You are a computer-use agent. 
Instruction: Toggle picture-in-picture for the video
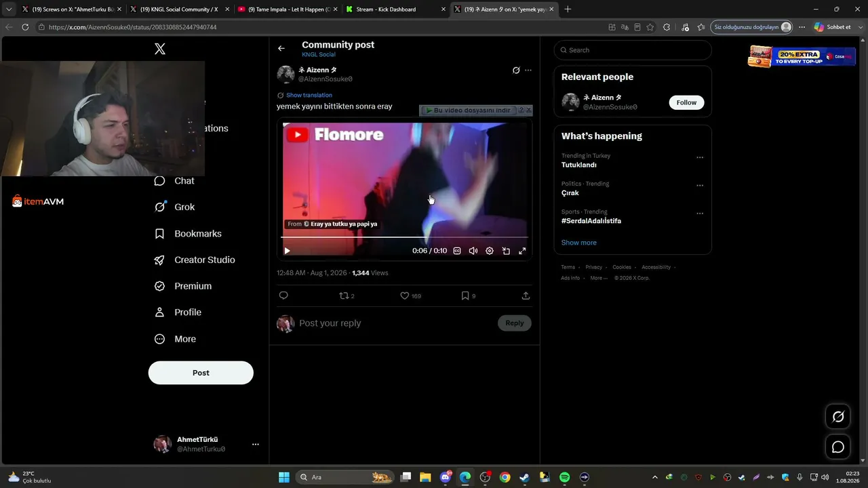tap(506, 251)
